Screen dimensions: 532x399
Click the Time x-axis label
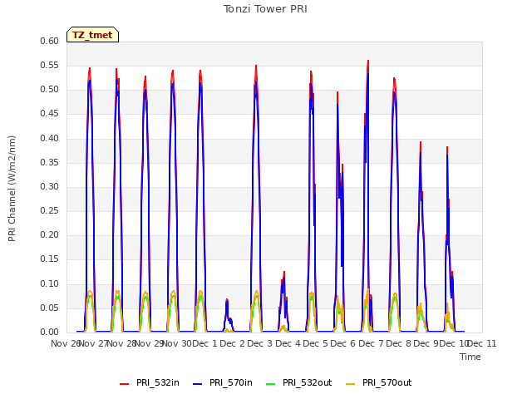[x=470, y=357]
